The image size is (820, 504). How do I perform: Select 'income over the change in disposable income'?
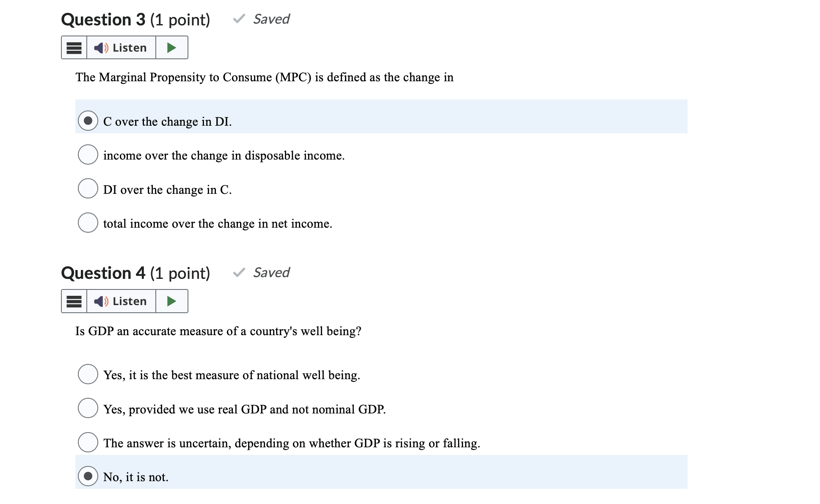click(88, 155)
